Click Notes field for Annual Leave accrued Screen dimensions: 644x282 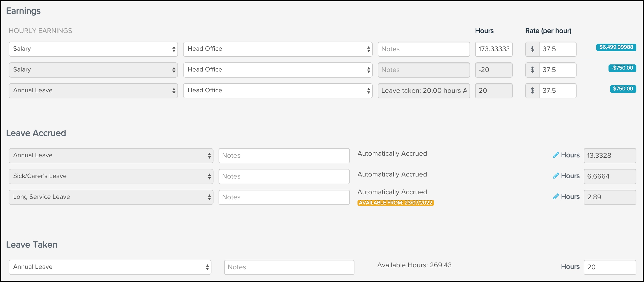coord(284,155)
